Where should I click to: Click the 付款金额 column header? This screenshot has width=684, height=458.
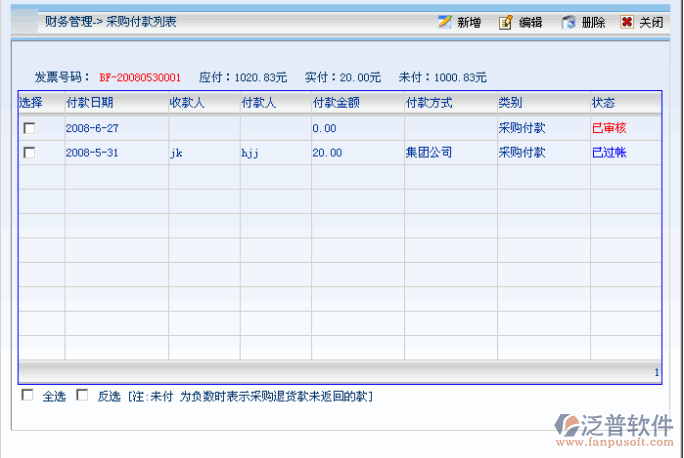pyautogui.click(x=336, y=102)
